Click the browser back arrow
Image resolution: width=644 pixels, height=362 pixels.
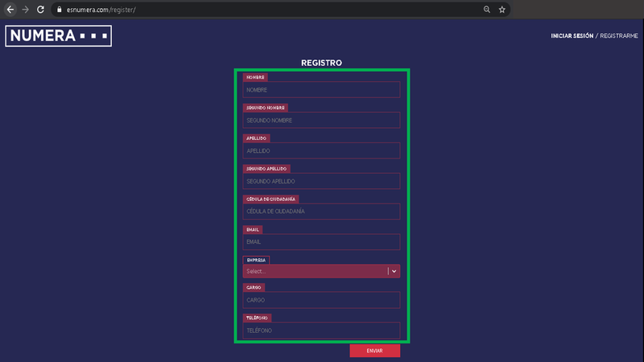point(10,9)
